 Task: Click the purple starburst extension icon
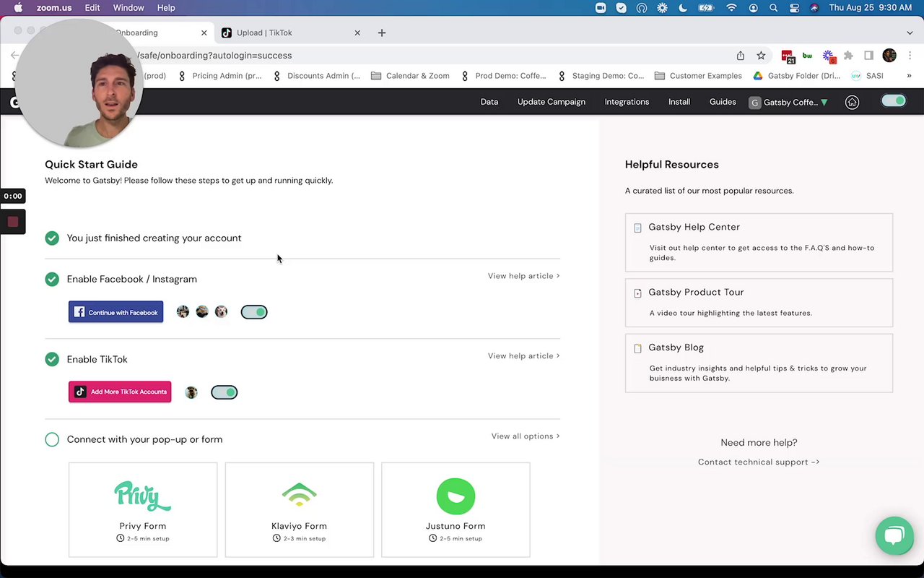coord(828,56)
